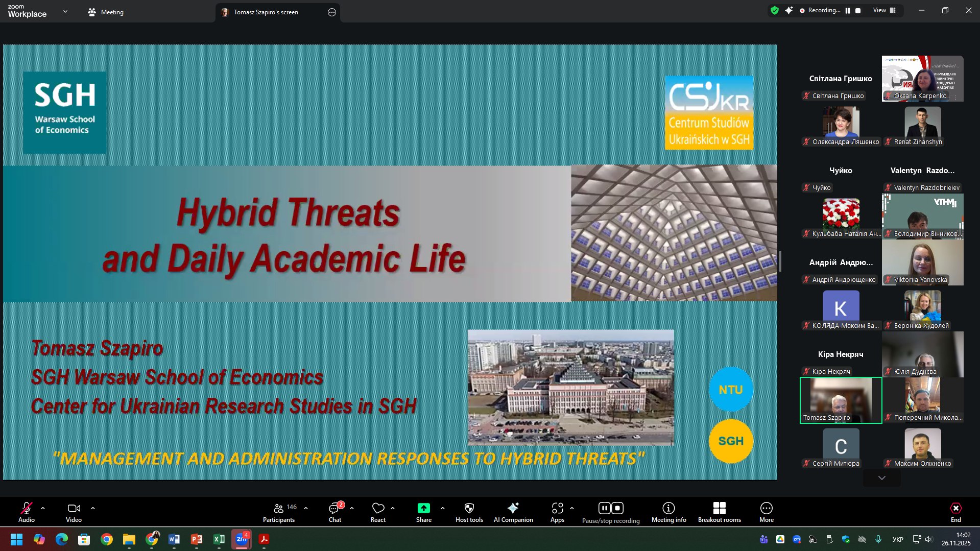The image size is (980, 551).
Task: Expand audio options arrow beside Audio
Action: coord(43,509)
